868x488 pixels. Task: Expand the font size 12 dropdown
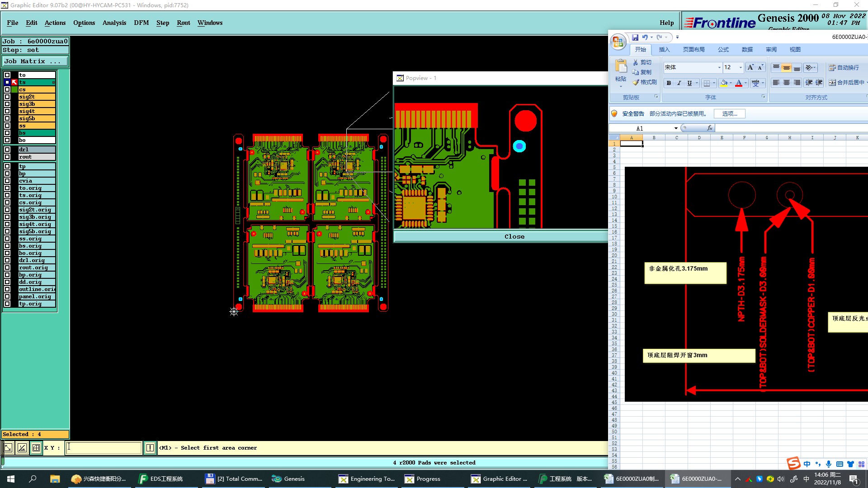click(741, 68)
